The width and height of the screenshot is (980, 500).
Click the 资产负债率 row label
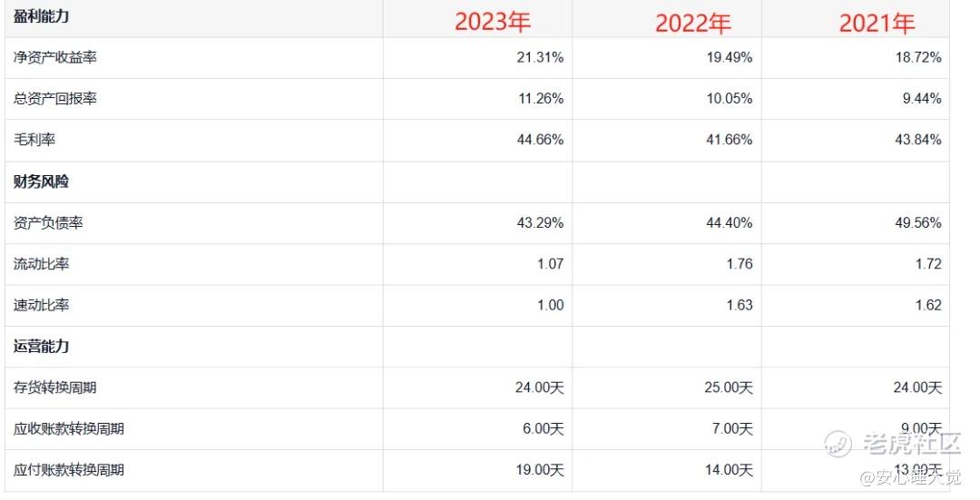pyautogui.click(x=48, y=222)
